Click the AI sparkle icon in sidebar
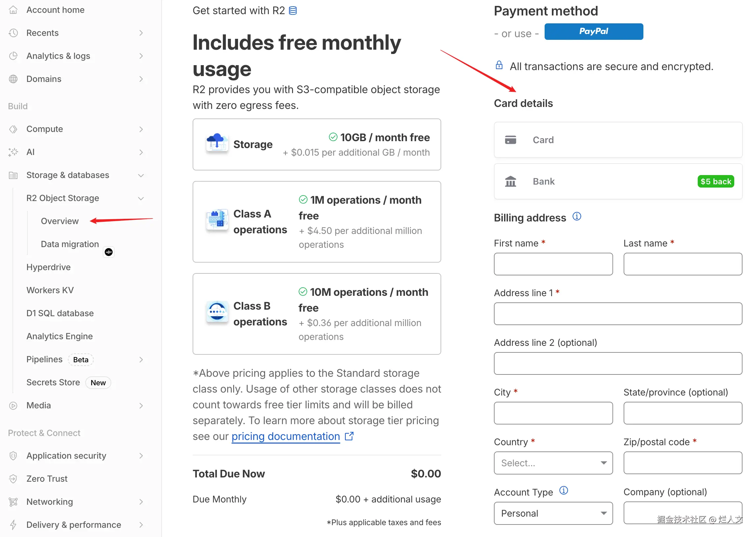Viewport: 756px width, 537px height. pos(13,152)
